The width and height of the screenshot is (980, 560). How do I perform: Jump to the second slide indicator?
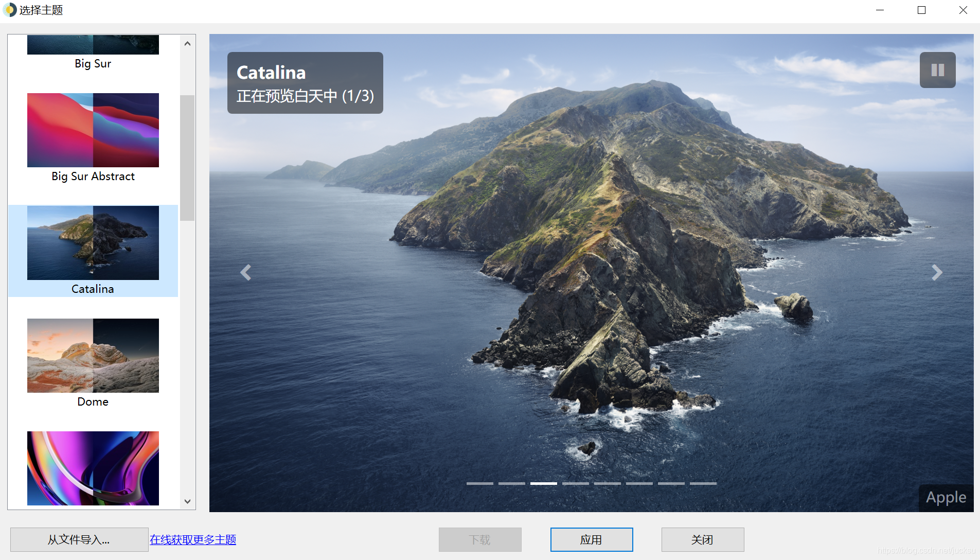[512, 483]
